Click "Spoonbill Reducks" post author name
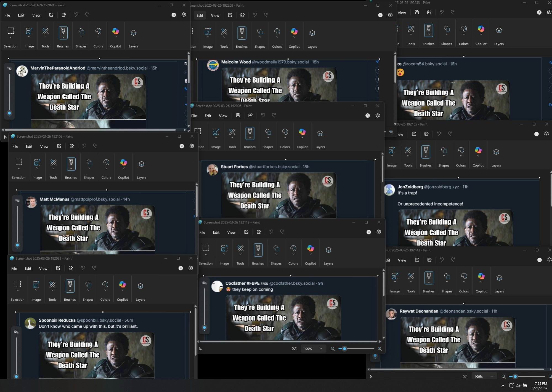This screenshot has width=552, height=392. pyautogui.click(x=57, y=320)
